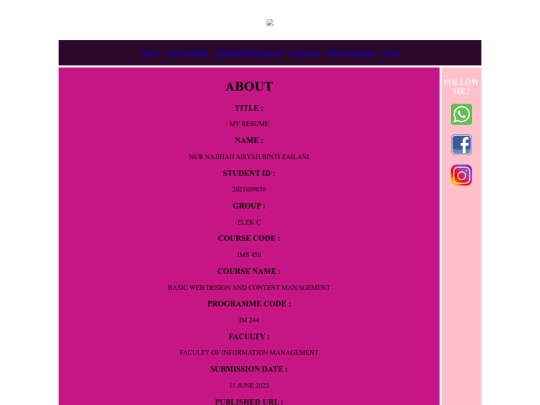Click the ABOUT heading
The height and width of the screenshot is (405, 540).
[x=249, y=86]
